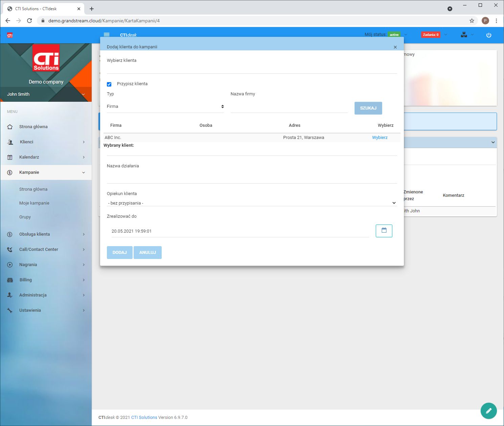Image resolution: width=504 pixels, height=426 pixels.
Task: Open Strona główna under Kampanie
Action: click(x=33, y=189)
